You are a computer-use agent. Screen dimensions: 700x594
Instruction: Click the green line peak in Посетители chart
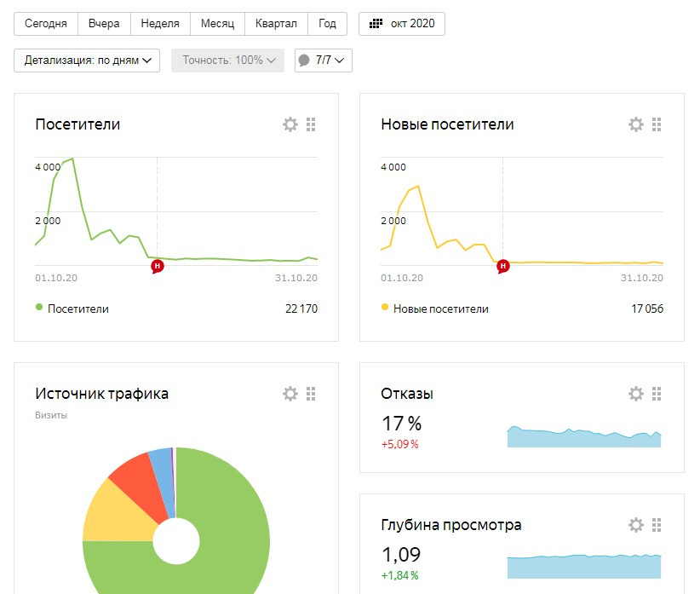[72, 159]
